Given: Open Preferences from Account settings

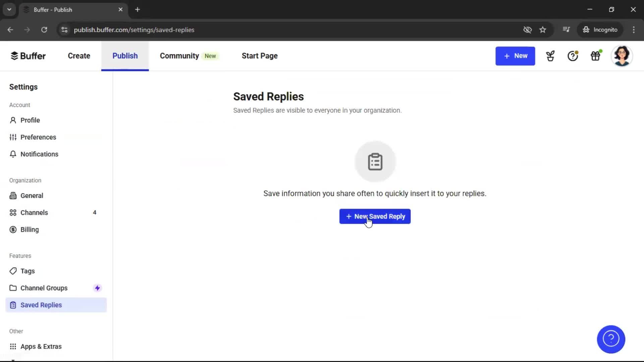Looking at the screenshot, I should [x=38, y=137].
